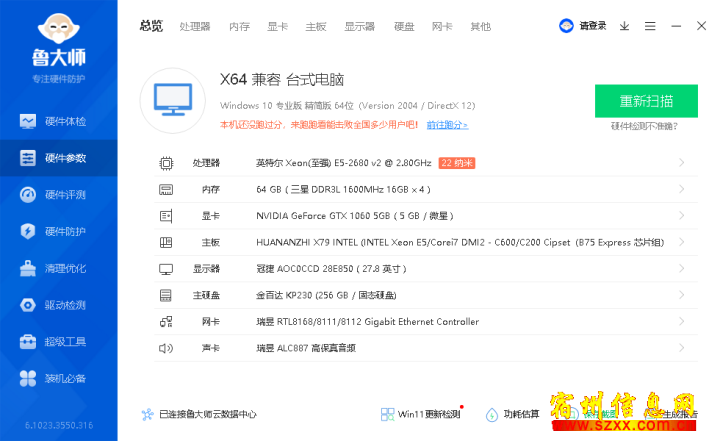The image size is (720, 441).
Task: Open 清理优化 cleanup section
Action: pos(59,268)
